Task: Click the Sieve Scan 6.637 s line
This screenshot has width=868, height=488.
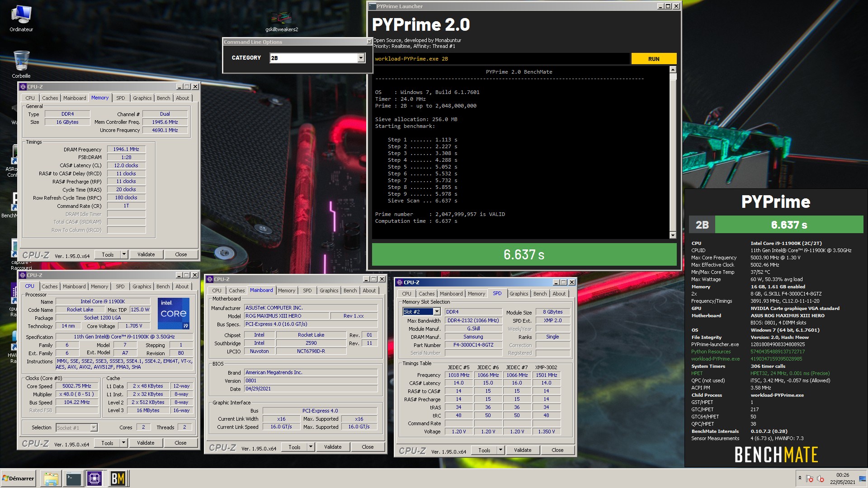Action: point(422,201)
